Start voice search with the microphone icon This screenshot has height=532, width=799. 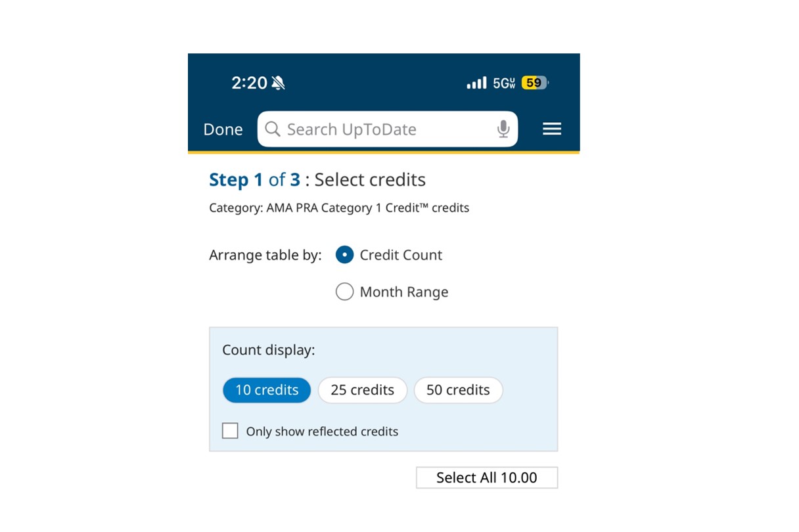[503, 129]
